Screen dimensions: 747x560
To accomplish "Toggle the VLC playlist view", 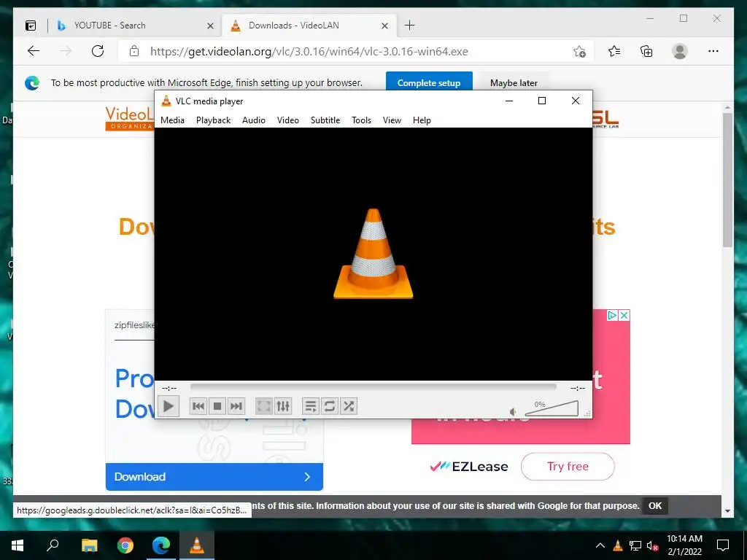I will point(311,406).
